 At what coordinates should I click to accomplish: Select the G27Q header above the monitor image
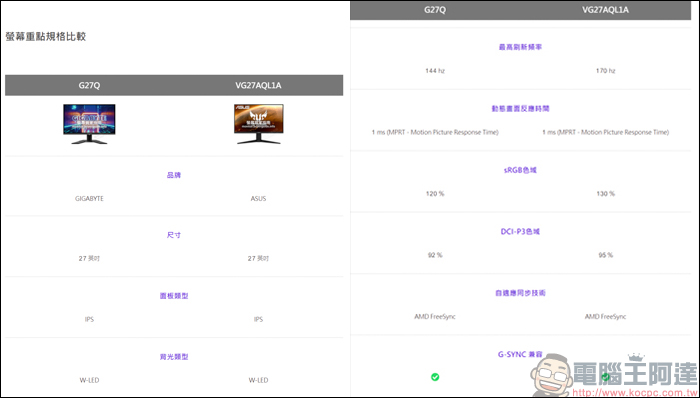[x=89, y=85]
